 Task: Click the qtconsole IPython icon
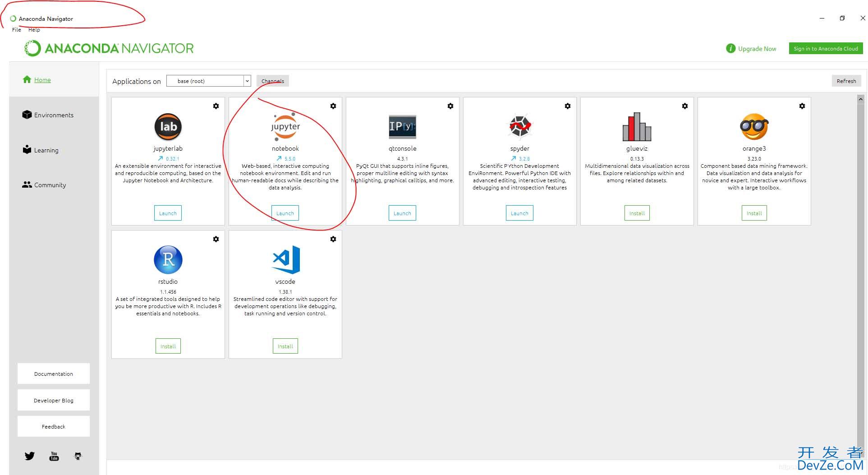pos(402,126)
